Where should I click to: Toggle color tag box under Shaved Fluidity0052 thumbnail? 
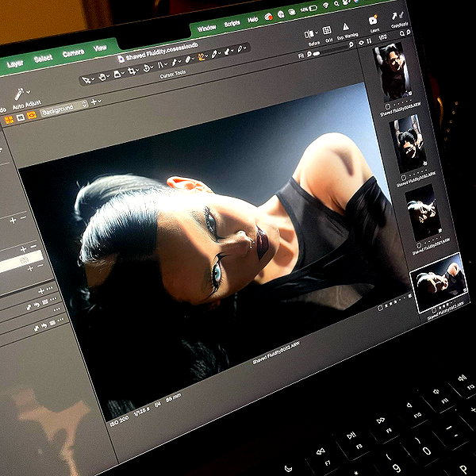[x=435, y=310]
